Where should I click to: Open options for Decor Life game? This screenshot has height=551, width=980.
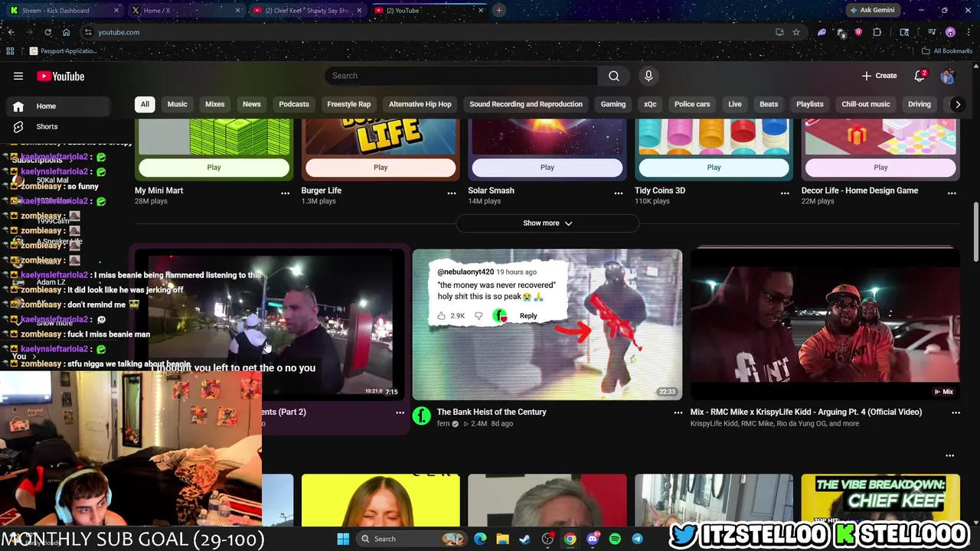(952, 193)
